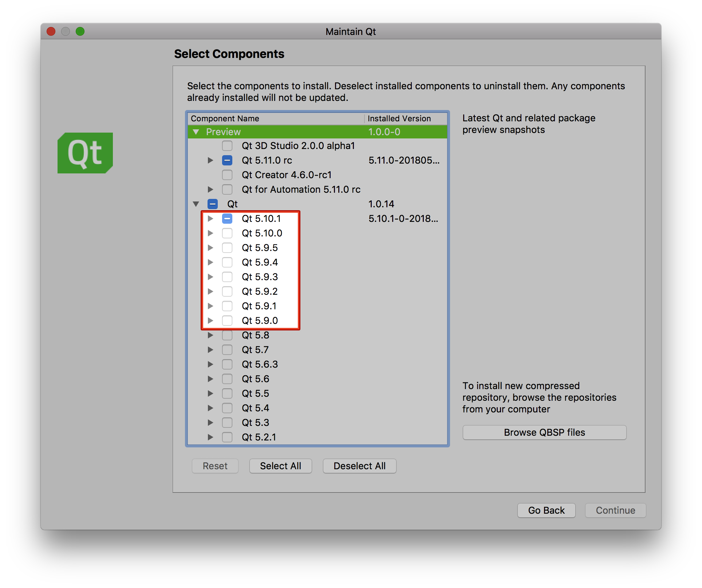Toggle the top-level Qt checkbox
The width and height of the screenshot is (702, 588).
pos(213,204)
